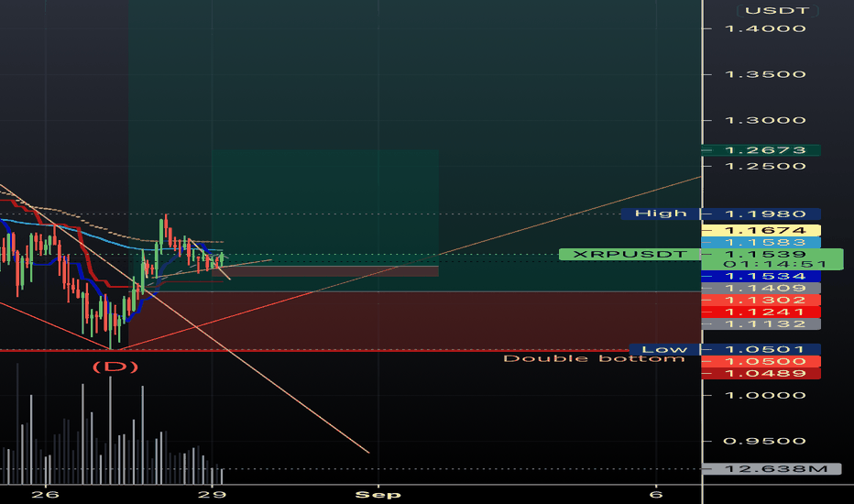The height and width of the screenshot is (504, 854).
Task: Click the (D) pattern point label
Action: tap(115, 367)
